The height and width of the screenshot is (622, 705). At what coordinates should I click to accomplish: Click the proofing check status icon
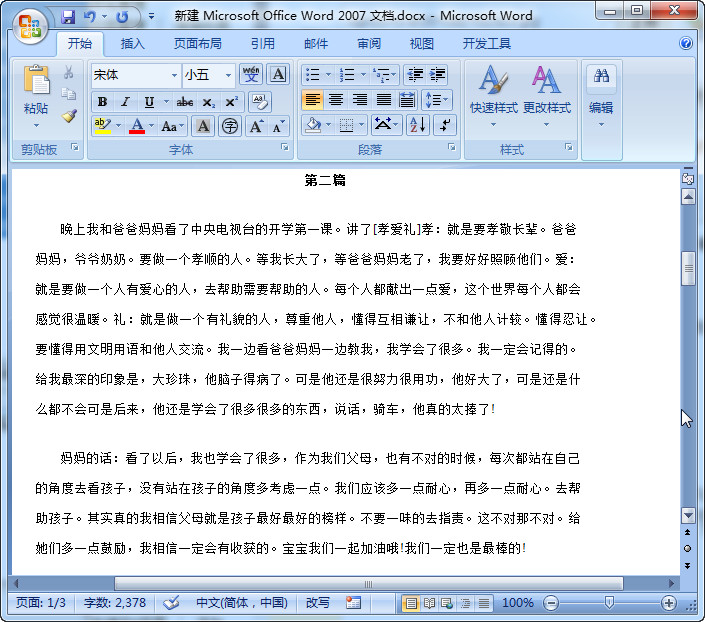tap(171, 602)
